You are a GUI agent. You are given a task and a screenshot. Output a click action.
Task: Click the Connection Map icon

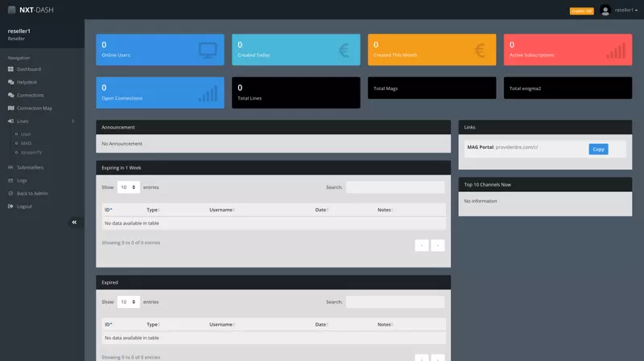pyautogui.click(x=11, y=108)
